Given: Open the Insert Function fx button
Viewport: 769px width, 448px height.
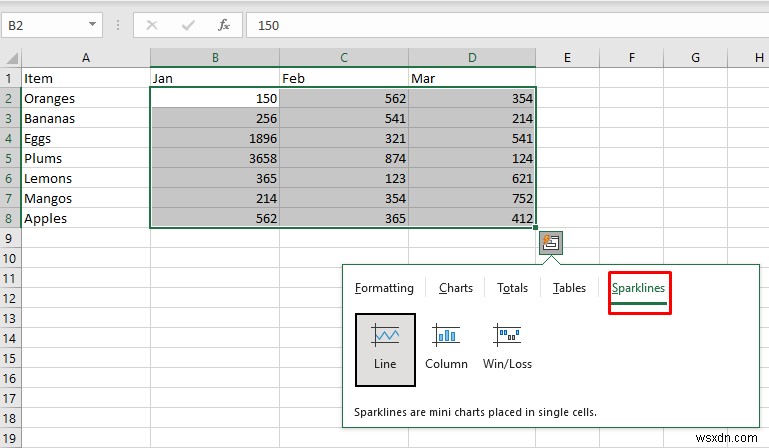Looking at the screenshot, I should coord(224,25).
